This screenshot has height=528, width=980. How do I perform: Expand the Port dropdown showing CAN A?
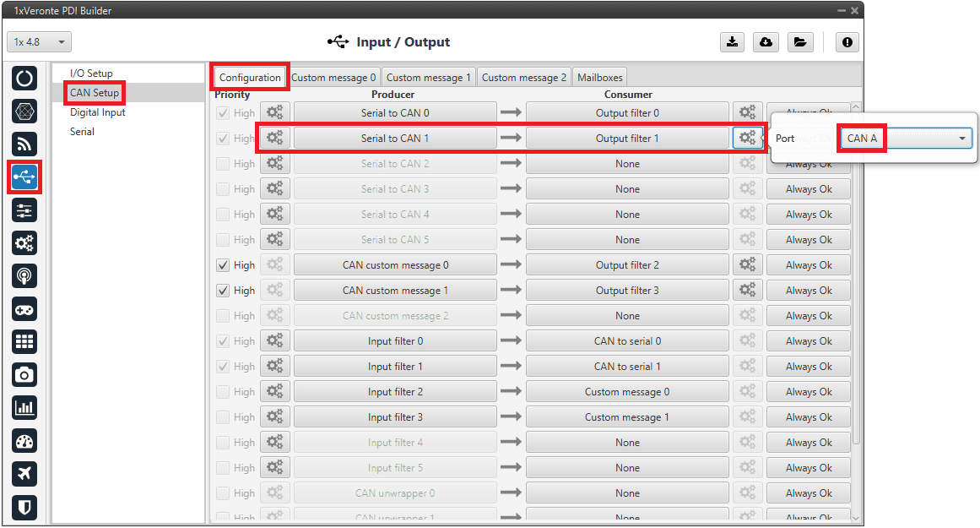pos(906,139)
